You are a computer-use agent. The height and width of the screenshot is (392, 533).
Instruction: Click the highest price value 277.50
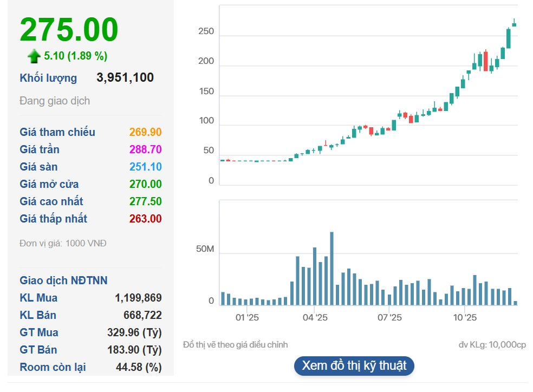[x=145, y=201]
